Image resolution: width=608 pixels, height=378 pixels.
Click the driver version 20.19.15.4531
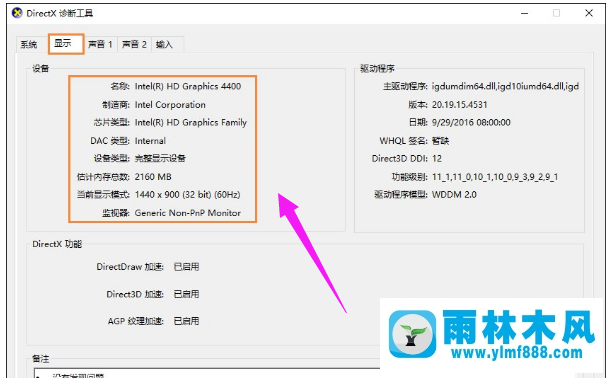[x=459, y=105]
